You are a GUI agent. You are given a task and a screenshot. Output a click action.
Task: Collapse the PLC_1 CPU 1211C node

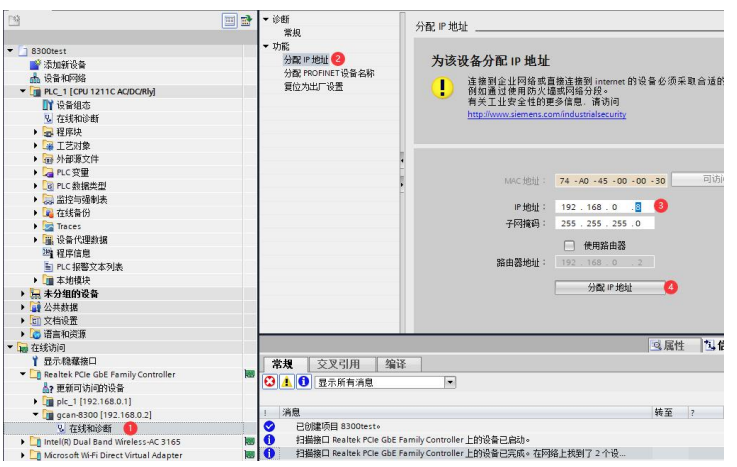click(23, 91)
